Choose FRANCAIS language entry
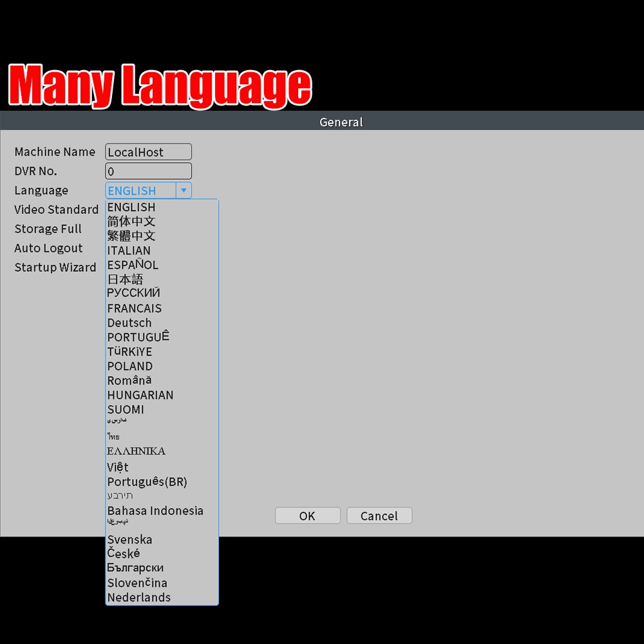 click(x=135, y=308)
